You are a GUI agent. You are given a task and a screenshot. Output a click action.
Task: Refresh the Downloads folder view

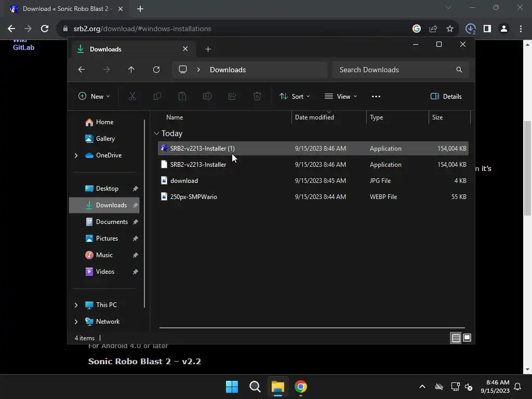coord(156,70)
